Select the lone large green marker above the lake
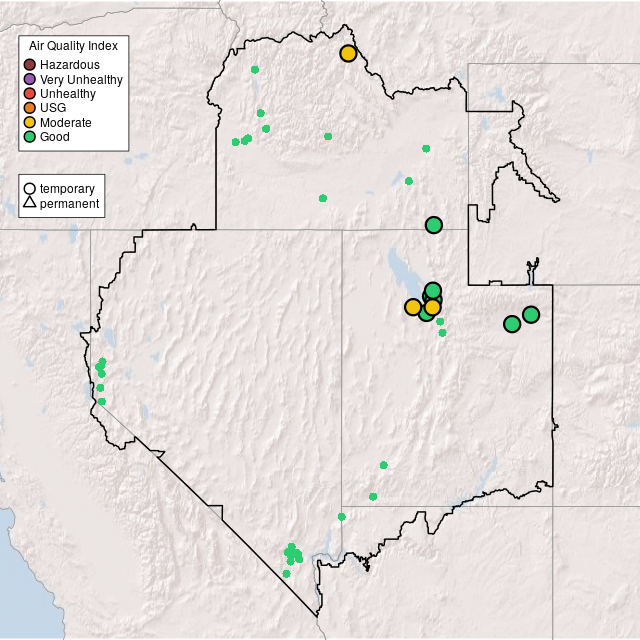640x640 pixels. point(433,225)
